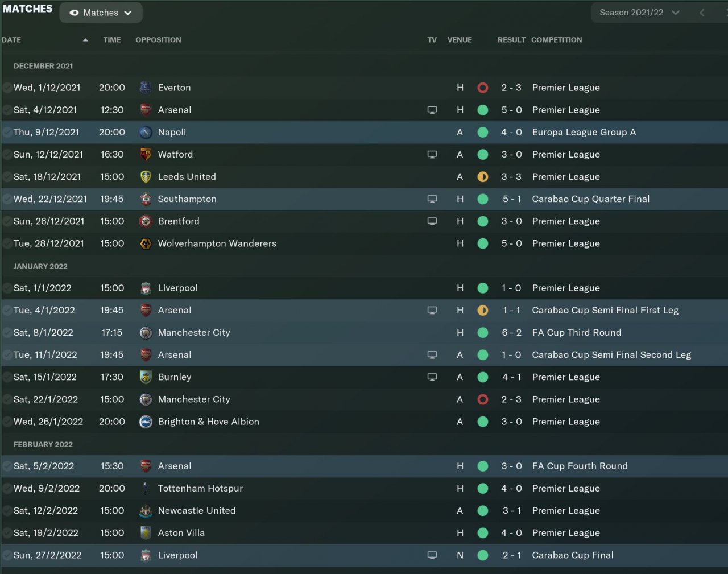Click the COMPETITION column header
The width and height of the screenshot is (728, 574).
[556, 40]
